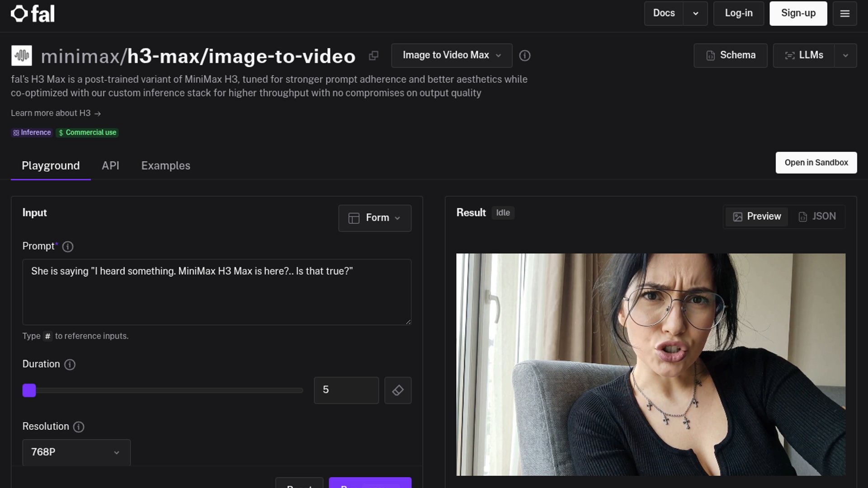
Task: Select the Preview result view
Action: pyautogui.click(x=757, y=217)
